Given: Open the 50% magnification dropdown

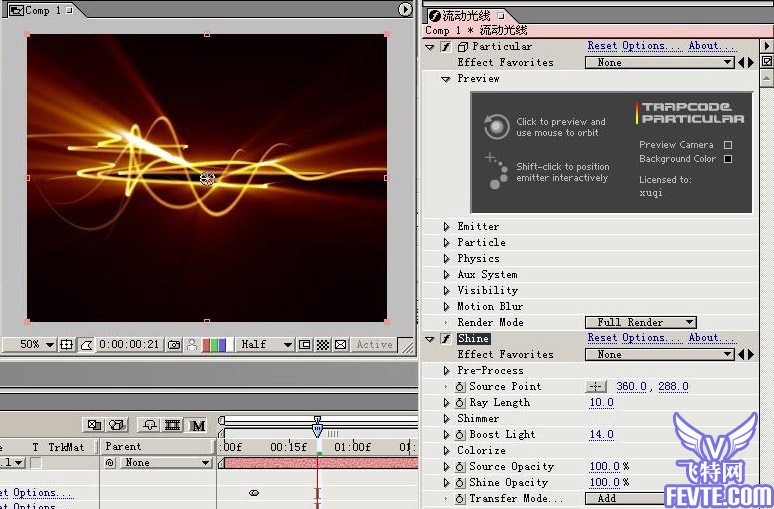Looking at the screenshot, I should (x=31, y=345).
